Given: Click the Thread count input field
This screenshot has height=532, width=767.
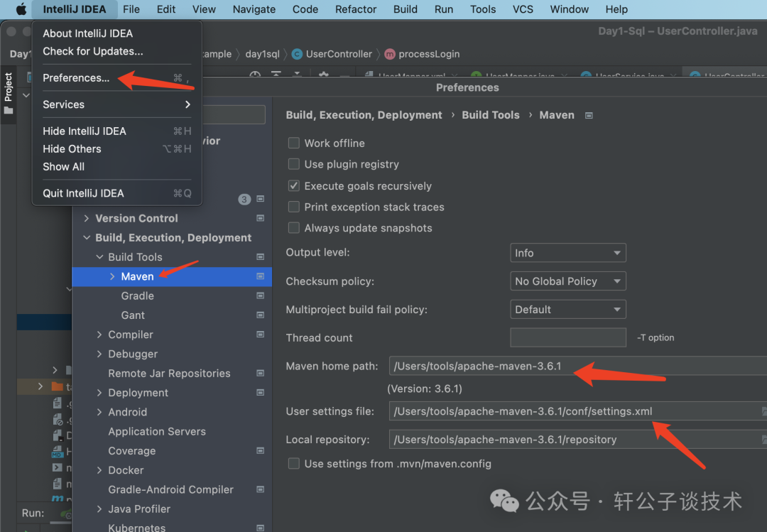Looking at the screenshot, I should click(x=568, y=337).
